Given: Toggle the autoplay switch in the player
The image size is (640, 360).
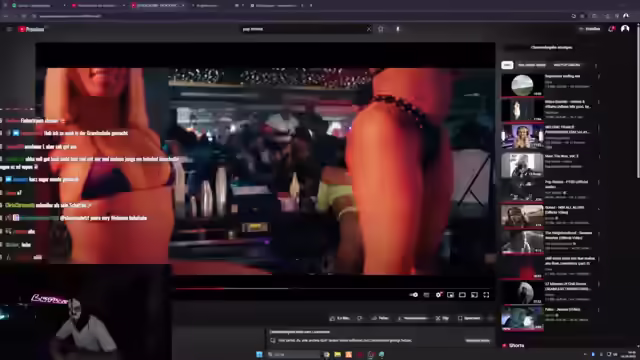Looking at the screenshot, I should pos(414,295).
